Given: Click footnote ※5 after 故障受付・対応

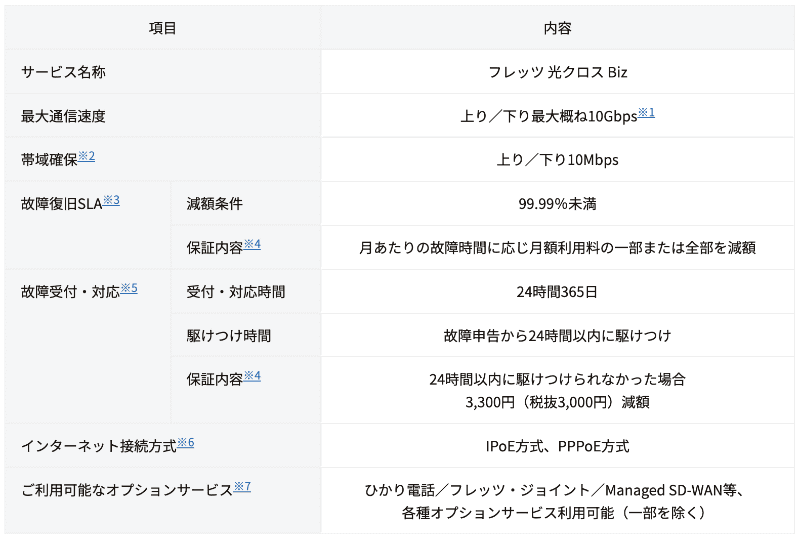Looking at the screenshot, I should click(x=129, y=288).
